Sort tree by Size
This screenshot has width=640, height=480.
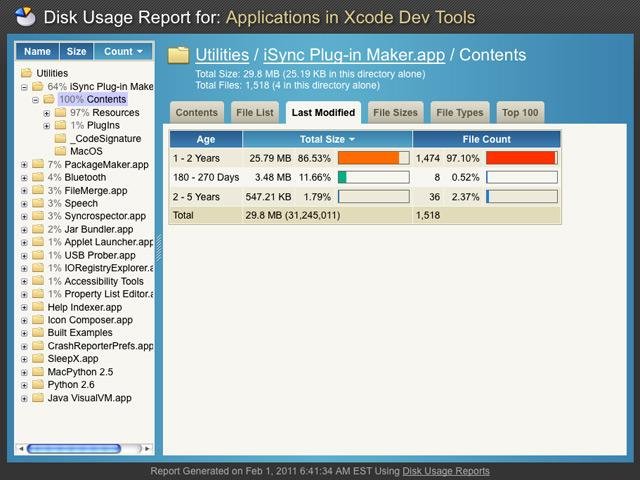point(76,51)
